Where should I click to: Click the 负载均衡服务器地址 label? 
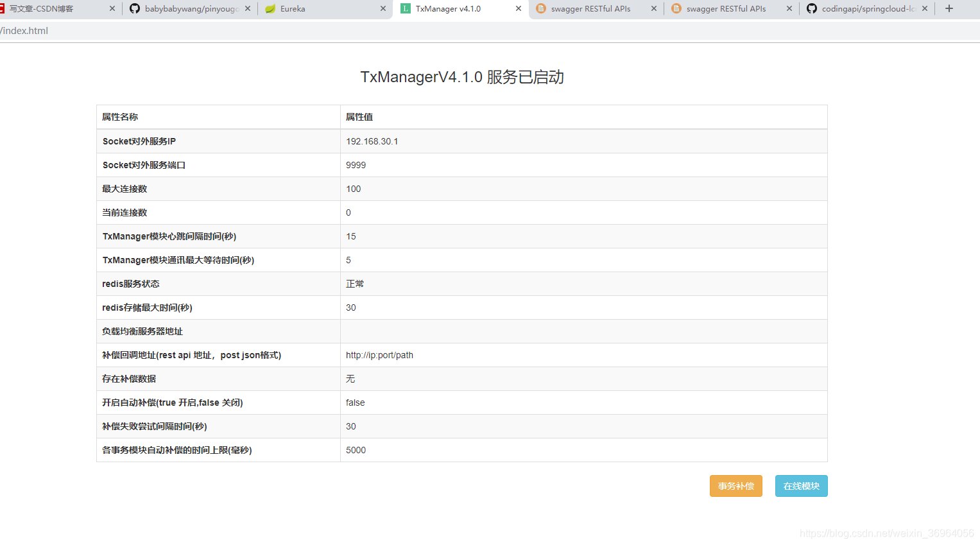point(142,331)
